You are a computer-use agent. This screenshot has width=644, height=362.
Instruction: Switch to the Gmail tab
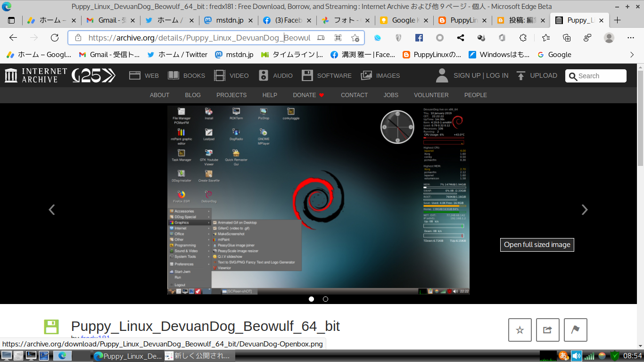(x=106, y=20)
